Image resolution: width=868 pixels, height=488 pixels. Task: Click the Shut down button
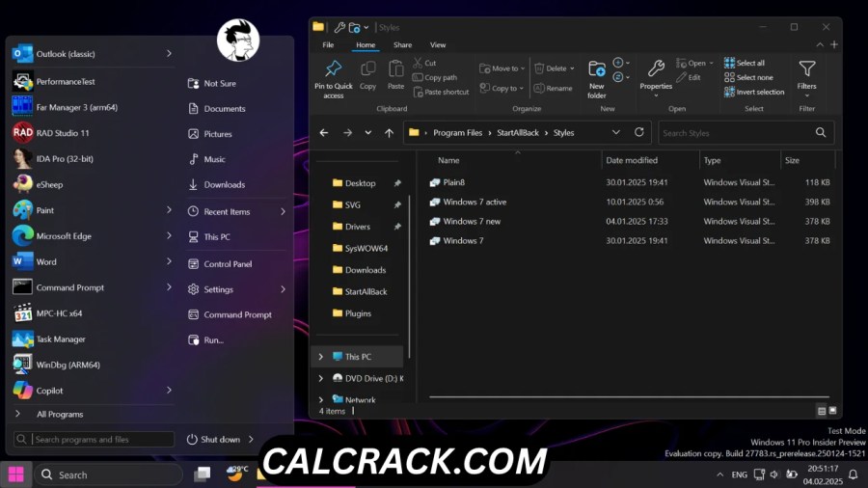(214, 440)
